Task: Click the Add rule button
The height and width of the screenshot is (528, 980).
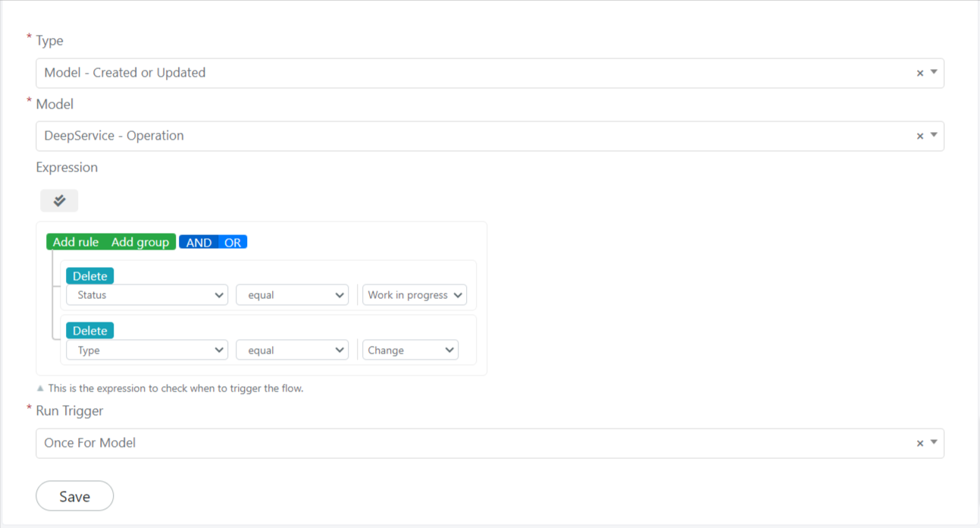Action: coord(76,242)
